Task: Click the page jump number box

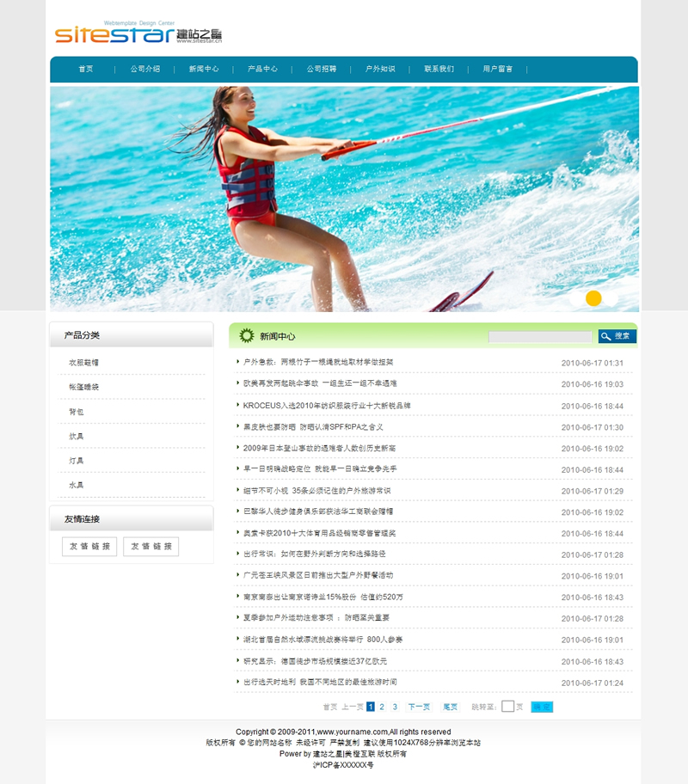Action: coord(507,707)
